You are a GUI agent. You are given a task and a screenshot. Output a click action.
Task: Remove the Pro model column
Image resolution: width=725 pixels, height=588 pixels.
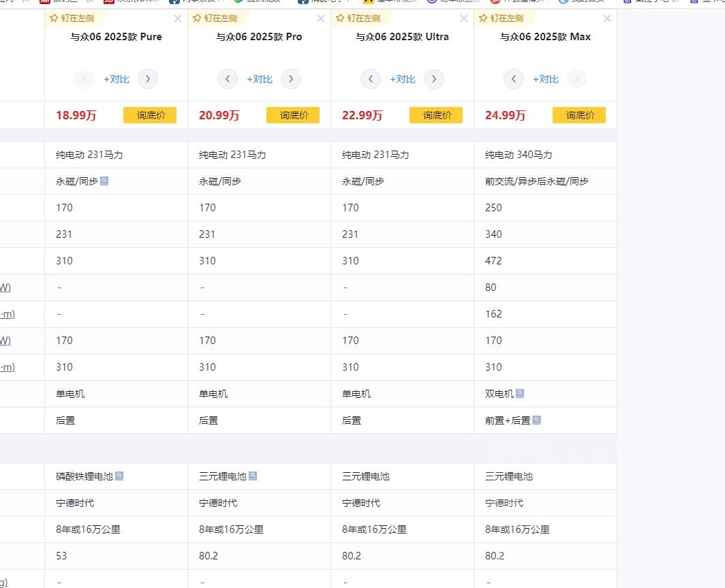click(321, 18)
